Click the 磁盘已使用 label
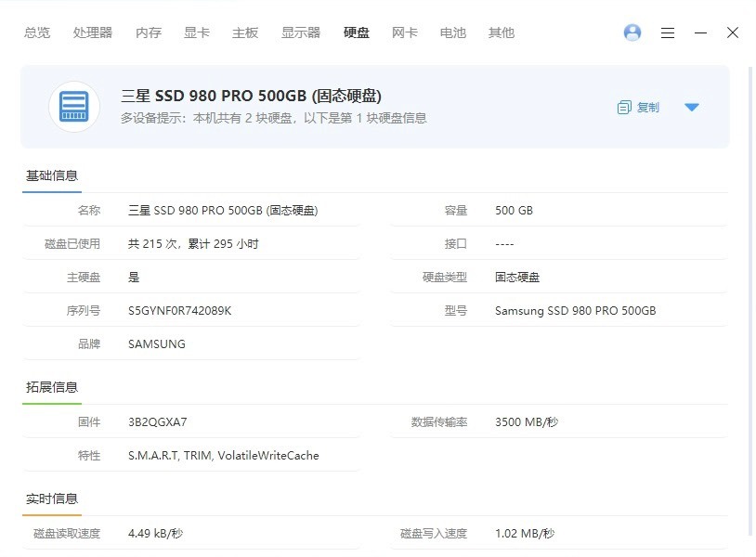The image size is (756, 557). tap(72, 244)
